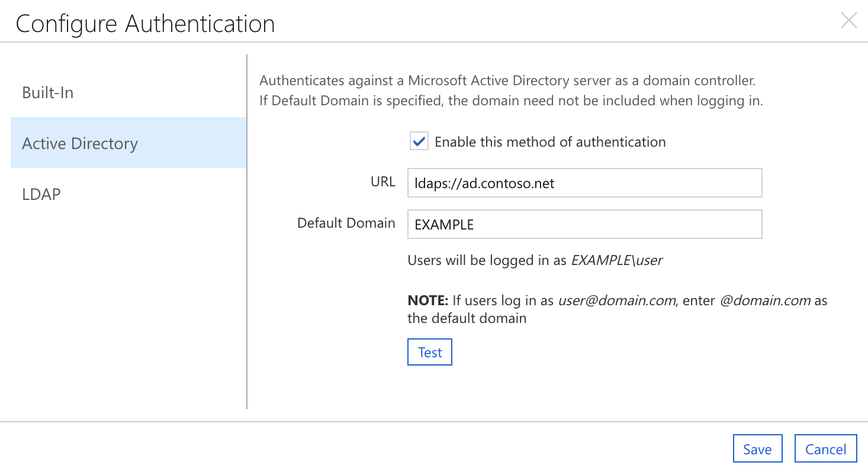Click into the Default Domain field

click(x=584, y=225)
